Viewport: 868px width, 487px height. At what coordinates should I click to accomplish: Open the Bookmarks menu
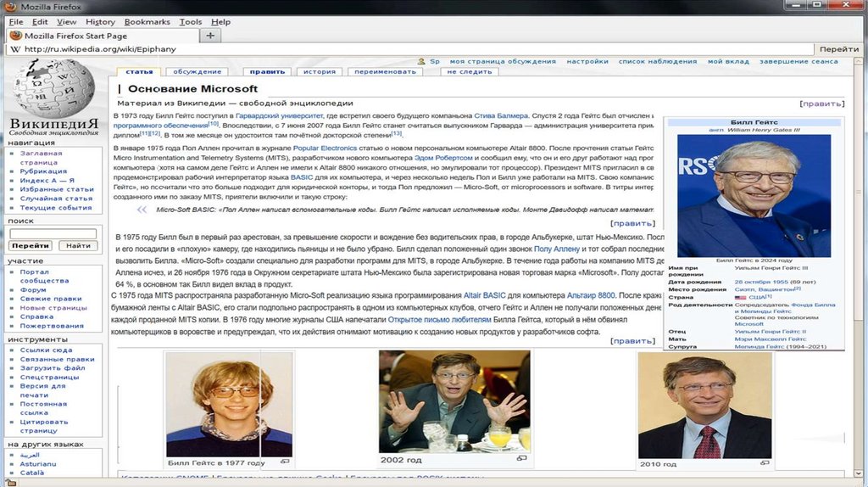(x=147, y=21)
